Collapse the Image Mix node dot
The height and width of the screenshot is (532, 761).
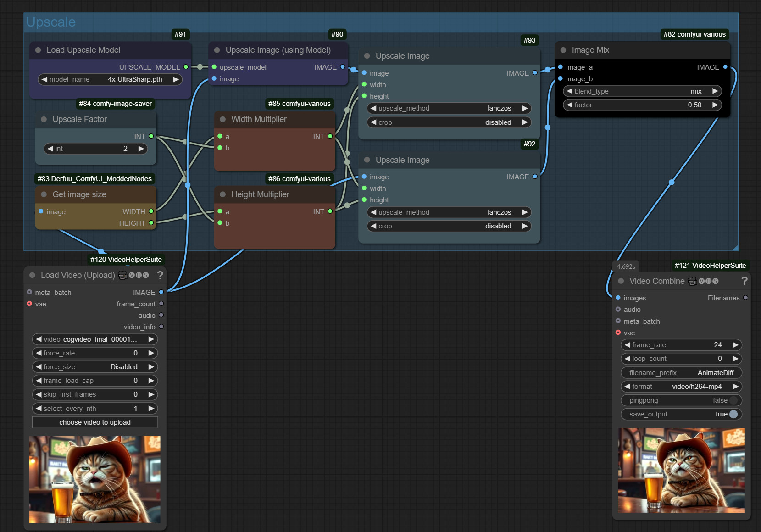pyautogui.click(x=563, y=50)
